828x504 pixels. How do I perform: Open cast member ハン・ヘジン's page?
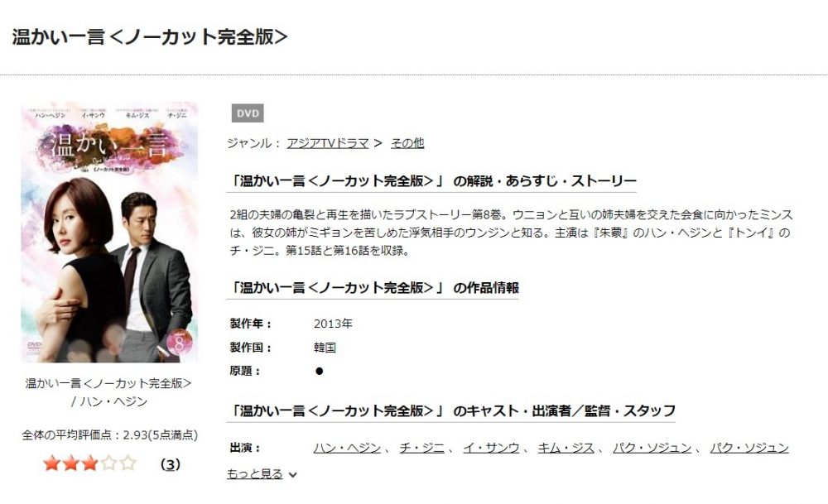[x=347, y=448]
